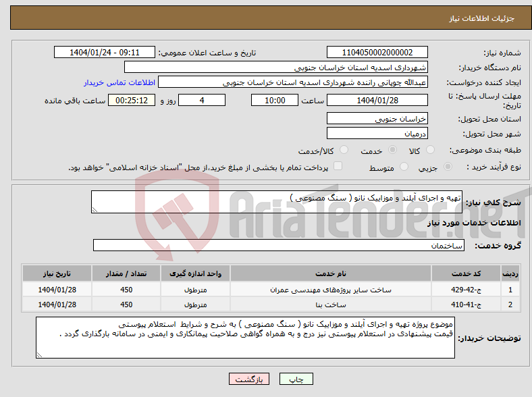
Task: Click the remaining time field 00:25:12
Action: pos(132,100)
